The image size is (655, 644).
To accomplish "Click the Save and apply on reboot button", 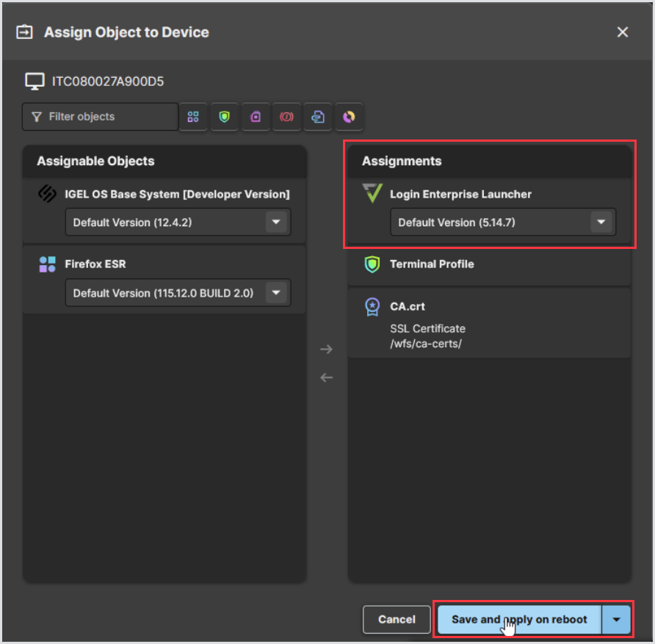I will [x=519, y=620].
